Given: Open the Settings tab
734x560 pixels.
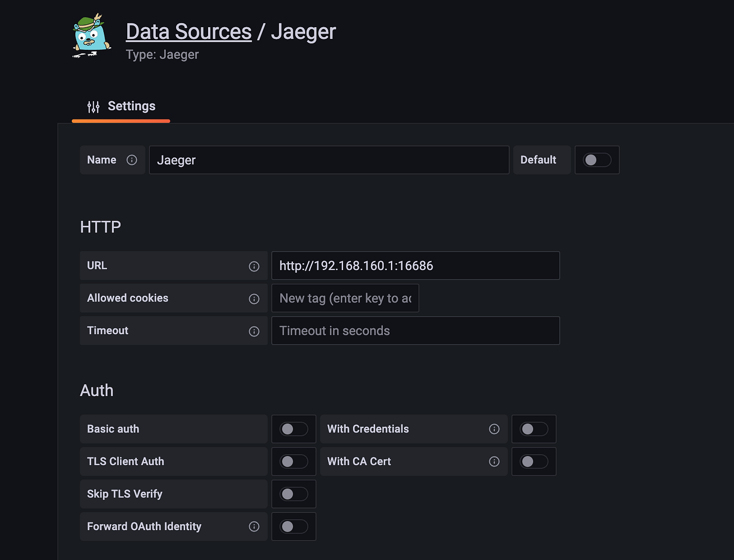Looking at the screenshot, I should tap(121, 106).
